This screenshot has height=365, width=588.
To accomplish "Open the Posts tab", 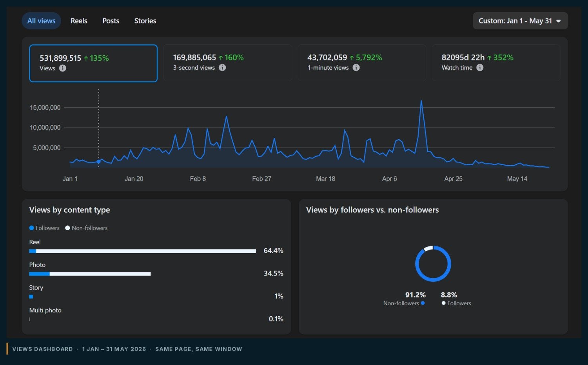I will click(111, 21).
